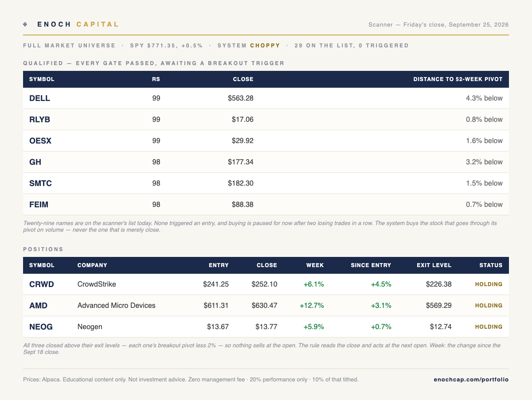Select the CRWD position symbol

(42, 284)
